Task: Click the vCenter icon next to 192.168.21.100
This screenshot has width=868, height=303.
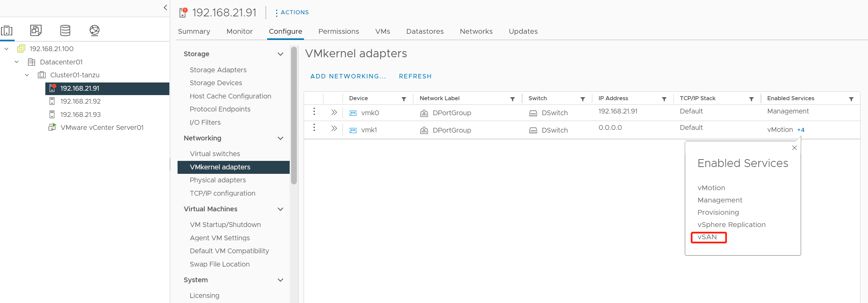Action: [21, 49]
